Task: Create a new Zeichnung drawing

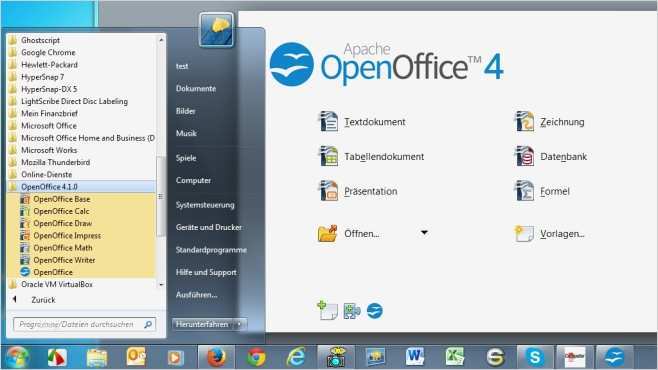Action: (549, 122)
